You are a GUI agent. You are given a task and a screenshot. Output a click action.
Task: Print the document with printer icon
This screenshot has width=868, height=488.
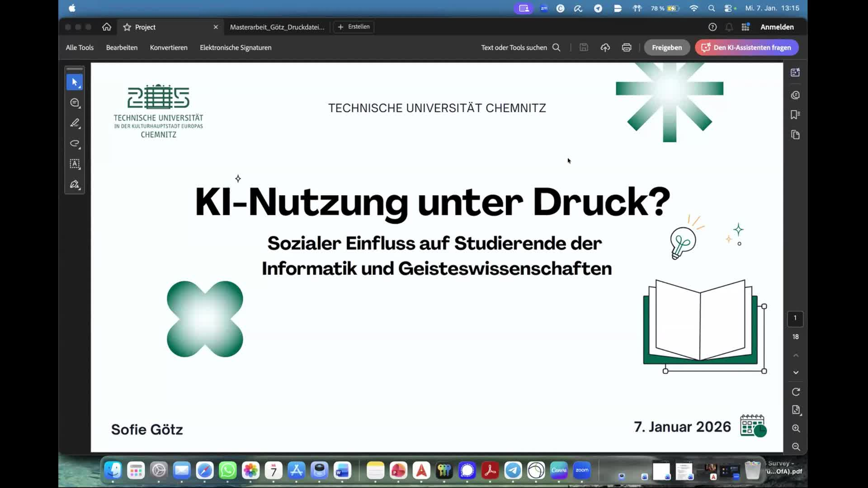pos(627,47)
